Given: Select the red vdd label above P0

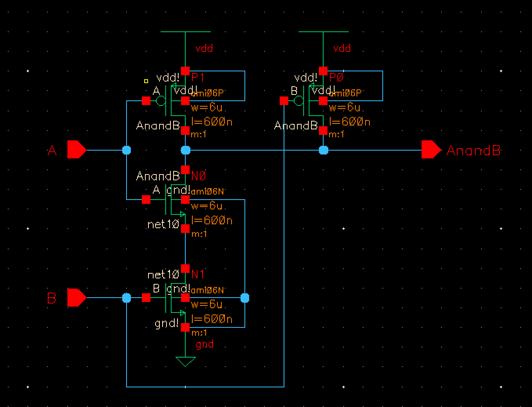Looking at the screenshot, I should 342,48.
